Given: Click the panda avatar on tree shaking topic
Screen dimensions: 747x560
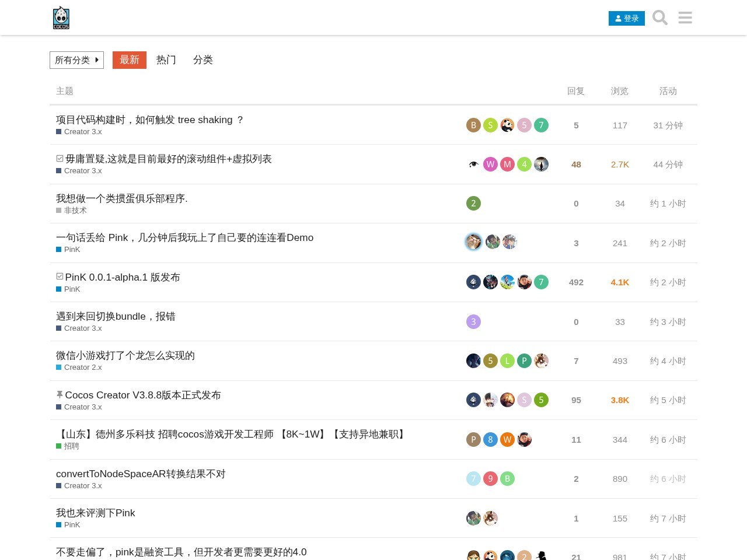Looking at the screenshot, I should click(507, 125).
